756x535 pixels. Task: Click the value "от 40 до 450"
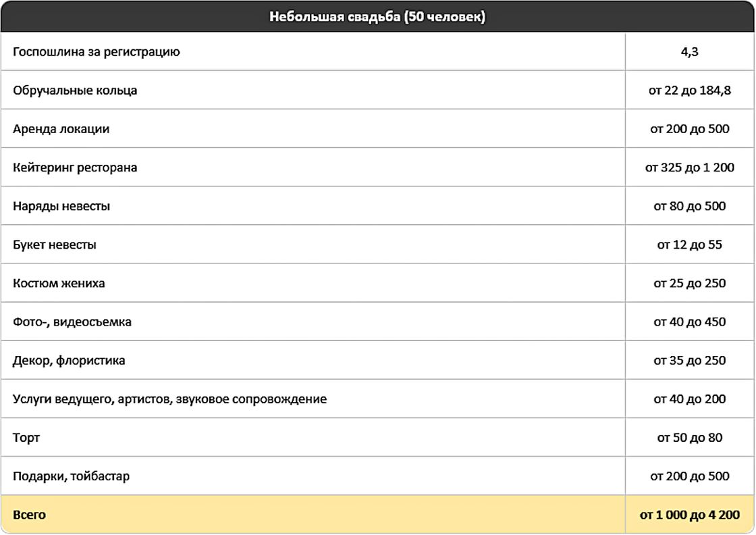click(x=689, y=322)
